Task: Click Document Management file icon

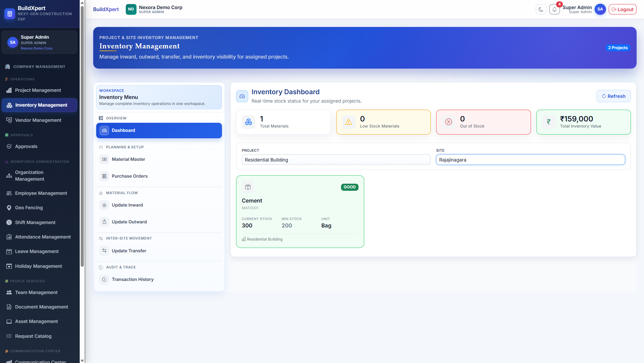Action: (x=9, y=307)
